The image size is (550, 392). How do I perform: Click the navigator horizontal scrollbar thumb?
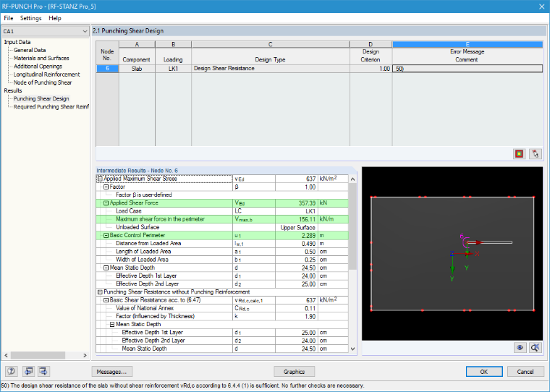point(38,355)
